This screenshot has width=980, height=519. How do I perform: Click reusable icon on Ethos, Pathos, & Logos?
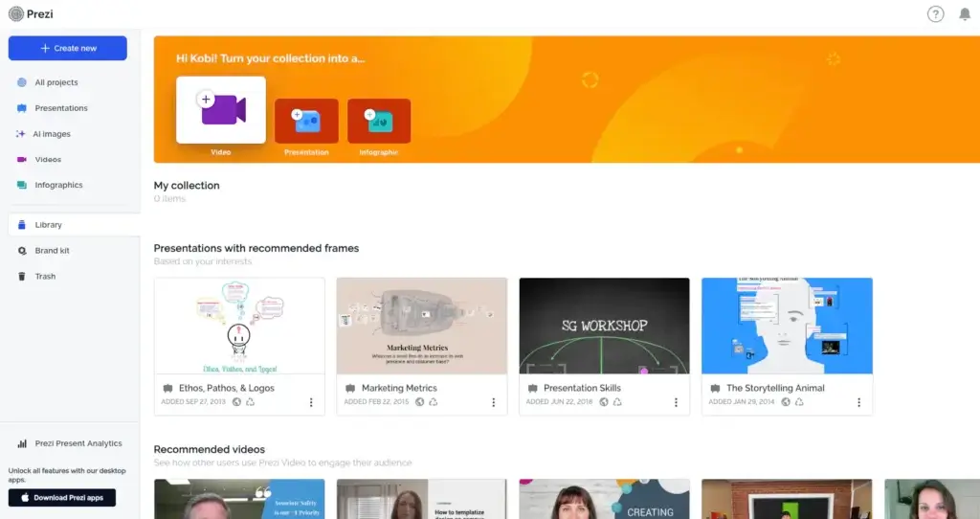251,402
